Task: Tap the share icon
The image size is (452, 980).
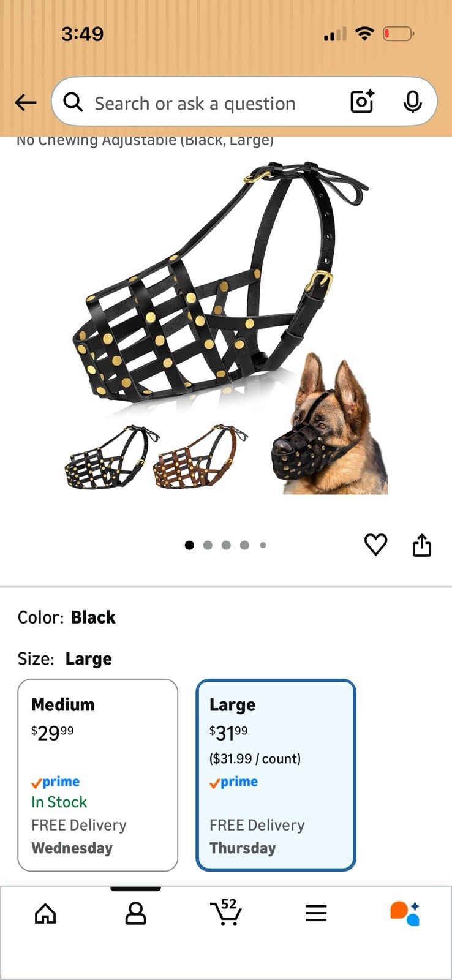Action: coord(422,545)
